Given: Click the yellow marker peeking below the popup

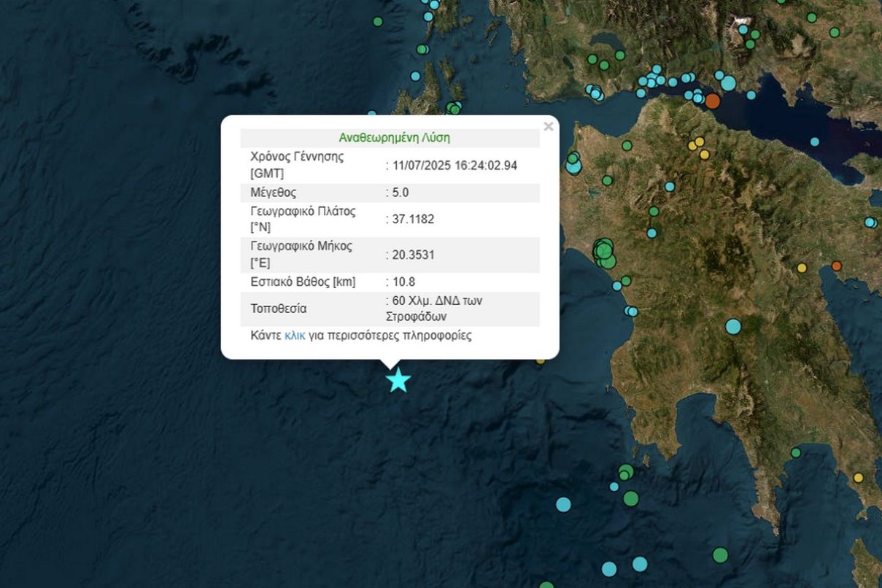Looking at the screenshot, I should click(541, 360).
